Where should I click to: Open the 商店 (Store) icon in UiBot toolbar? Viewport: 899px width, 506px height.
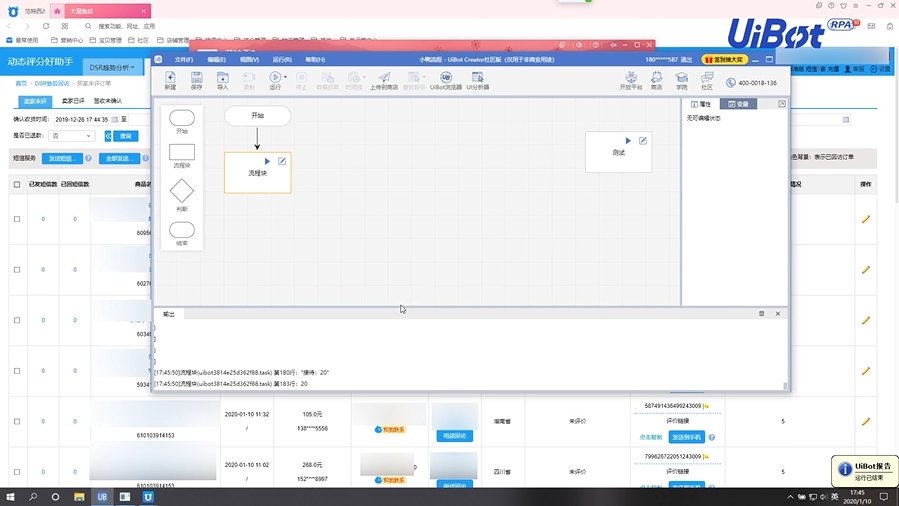coord(656,80)
